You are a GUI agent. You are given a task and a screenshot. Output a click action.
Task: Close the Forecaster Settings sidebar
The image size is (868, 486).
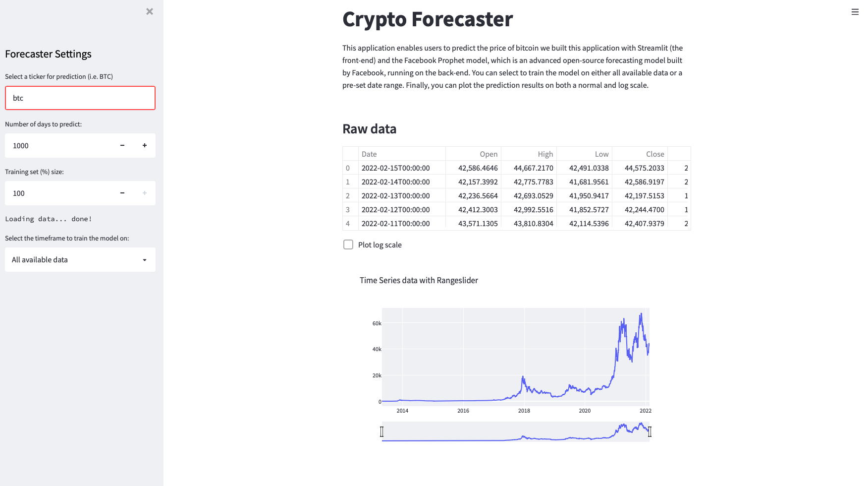click(150, 11)
